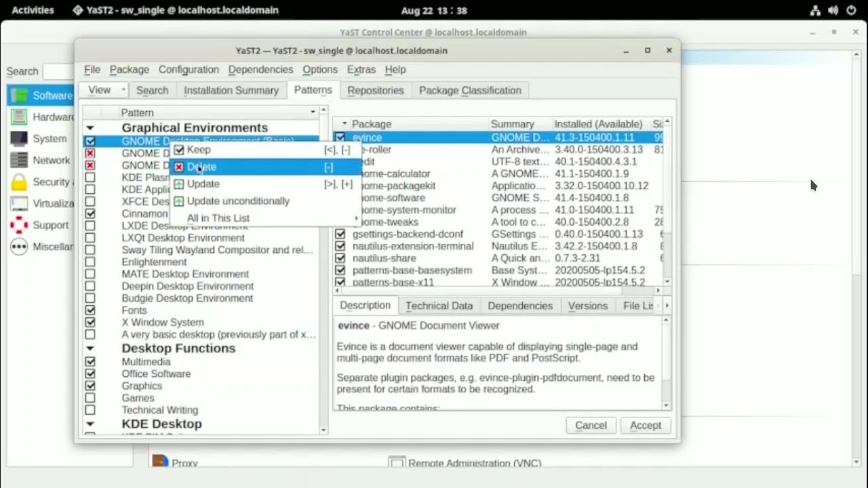
Task: Open the File menu
Action: coord(92,69)
